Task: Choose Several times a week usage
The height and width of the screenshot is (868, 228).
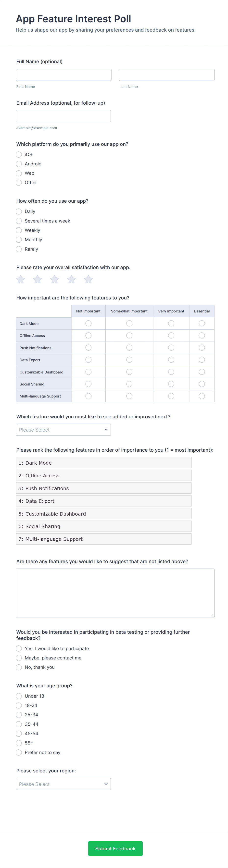Action: point(19,221)
